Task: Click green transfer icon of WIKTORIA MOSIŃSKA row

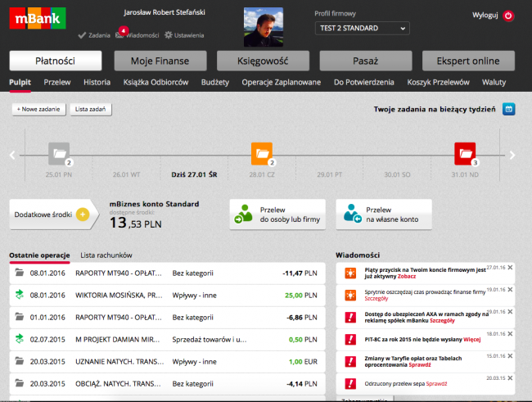Action: tap(20, 295)
